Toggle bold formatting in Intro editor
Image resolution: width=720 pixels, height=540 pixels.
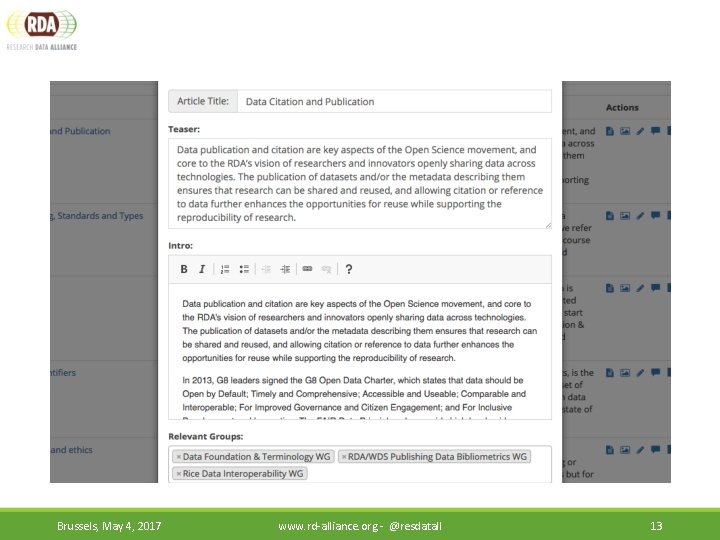pos(184,269)
